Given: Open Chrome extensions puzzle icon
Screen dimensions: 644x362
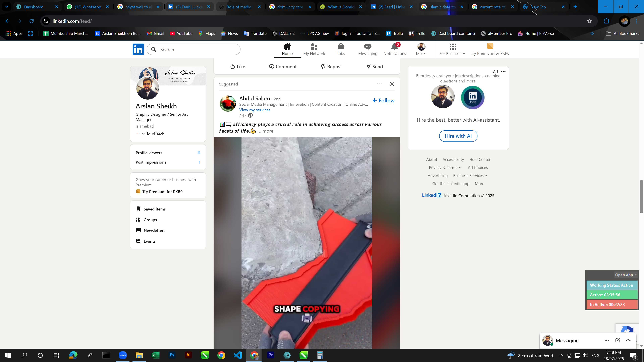Looking at the screenshot, I should tap(607, 21).
